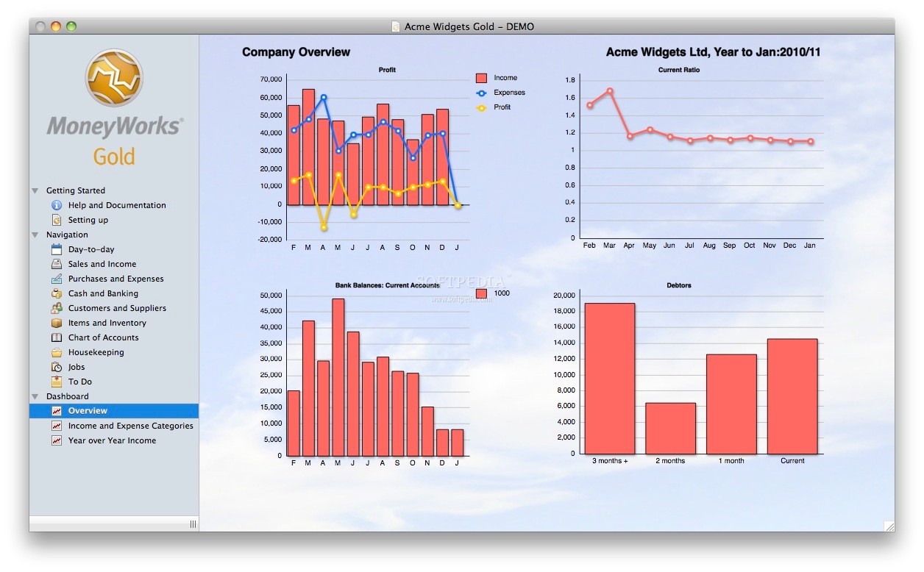Click the 'Profit' chart title

[x=387, y=70]
